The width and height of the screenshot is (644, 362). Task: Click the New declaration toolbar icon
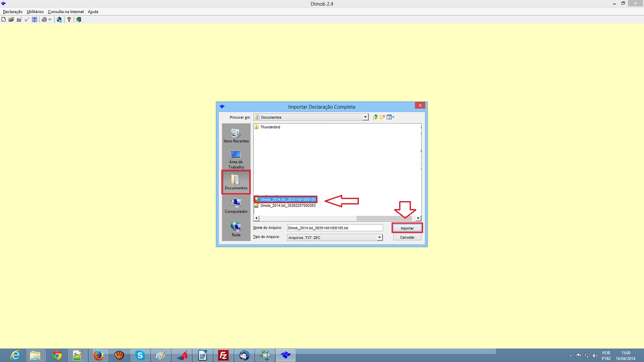coord(4,20)
